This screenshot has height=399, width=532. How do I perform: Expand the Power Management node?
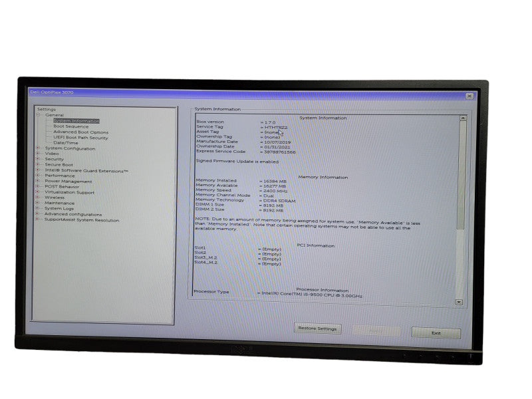[x=38, y=181]
